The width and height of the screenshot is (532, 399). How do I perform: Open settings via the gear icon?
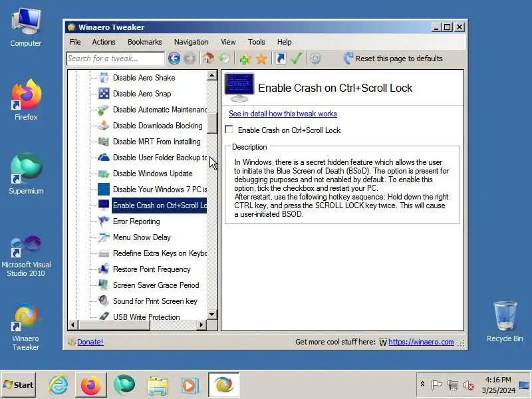315,59
